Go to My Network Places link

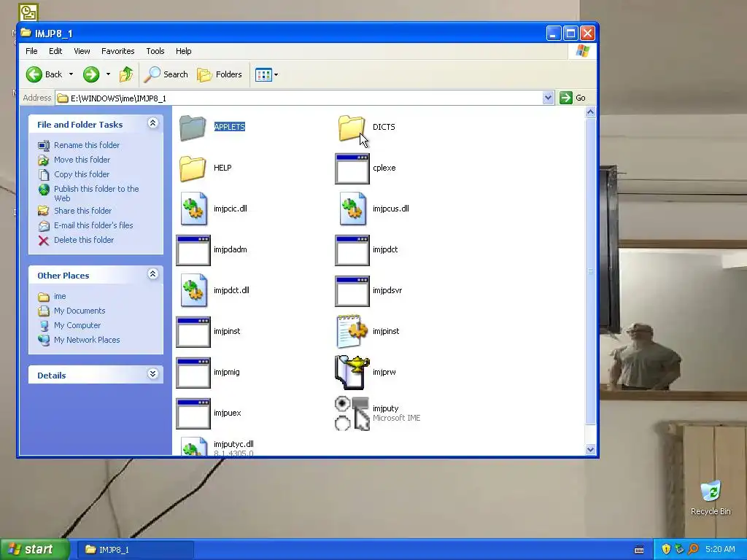tap(79, 340)
